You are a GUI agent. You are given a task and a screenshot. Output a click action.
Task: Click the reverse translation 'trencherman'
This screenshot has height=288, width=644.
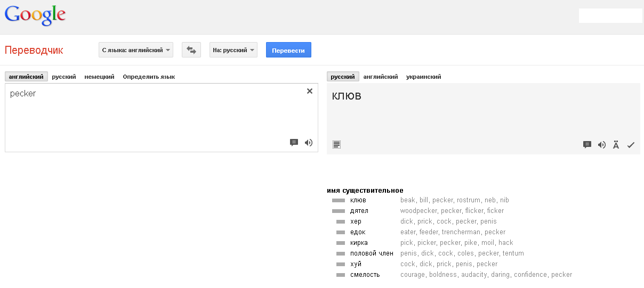click(x=462, y=232)
